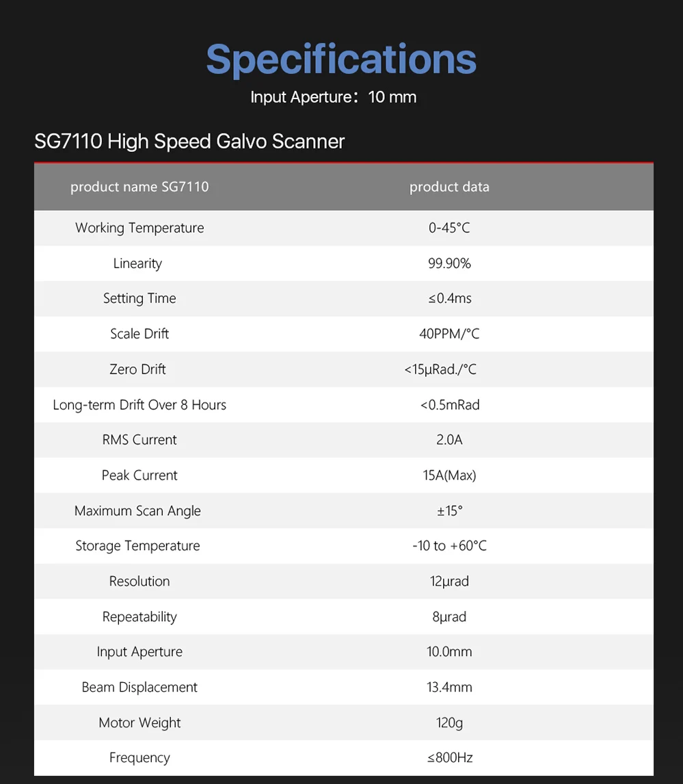
Task: Click the product data column header
Action: point(449,187)
